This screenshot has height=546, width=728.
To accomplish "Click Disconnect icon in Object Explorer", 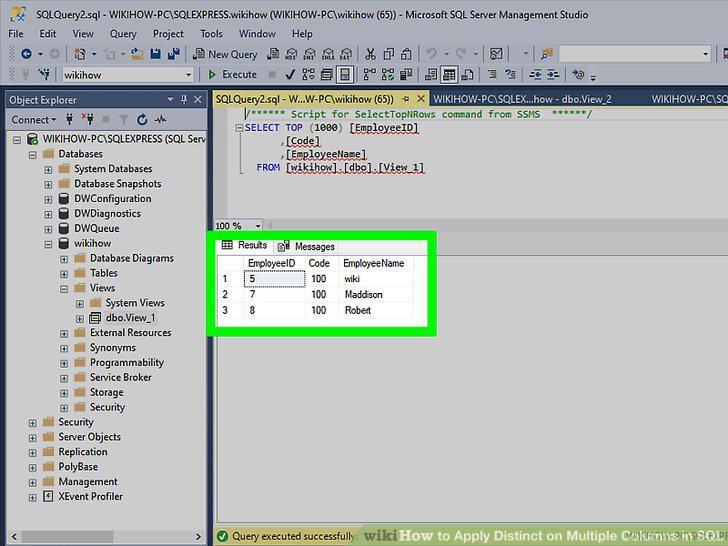I will tap(88, 120).
